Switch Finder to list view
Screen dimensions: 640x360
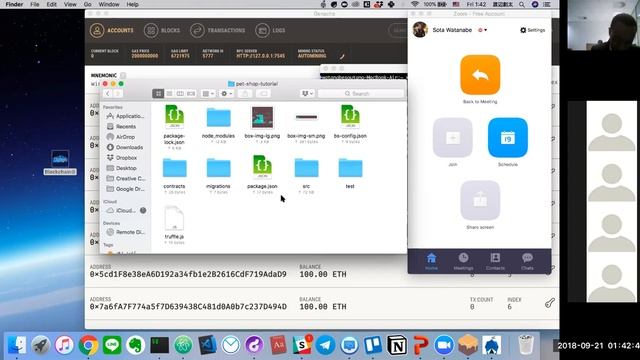169,94
